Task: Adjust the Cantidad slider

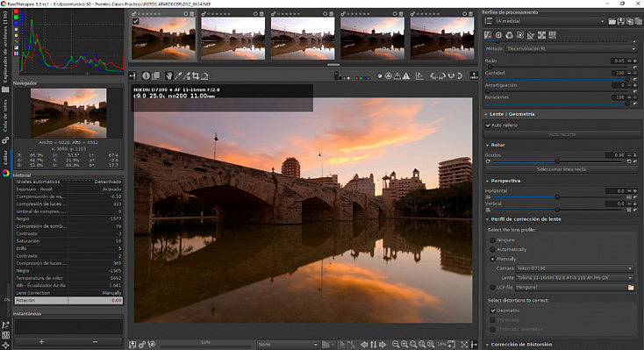Action: (x=558, y=79)
